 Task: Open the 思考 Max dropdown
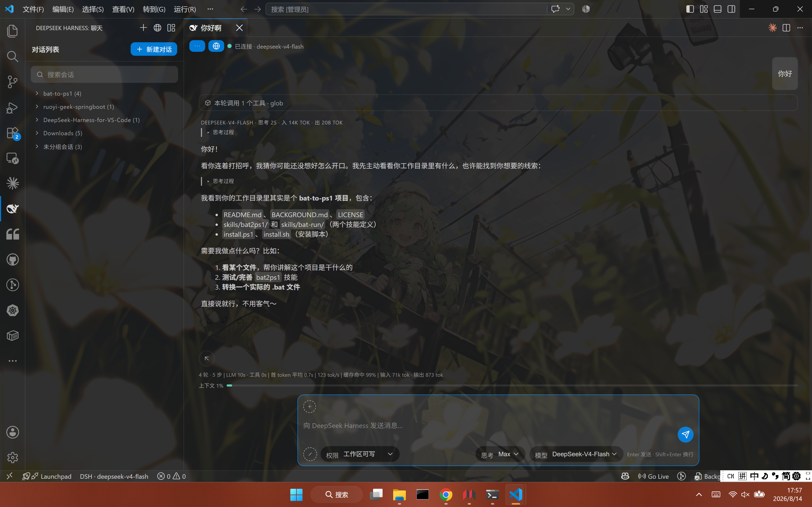point(500,454)
